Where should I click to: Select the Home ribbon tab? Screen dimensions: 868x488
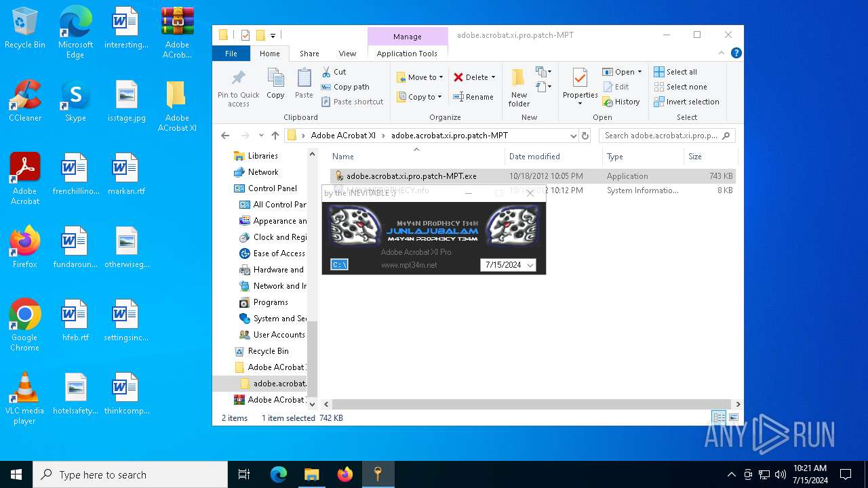coord(269,54)
